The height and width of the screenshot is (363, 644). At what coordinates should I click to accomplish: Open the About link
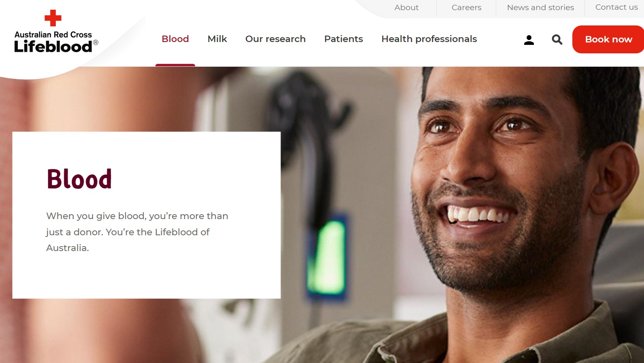pyautogui.click(x=406, y=7)
